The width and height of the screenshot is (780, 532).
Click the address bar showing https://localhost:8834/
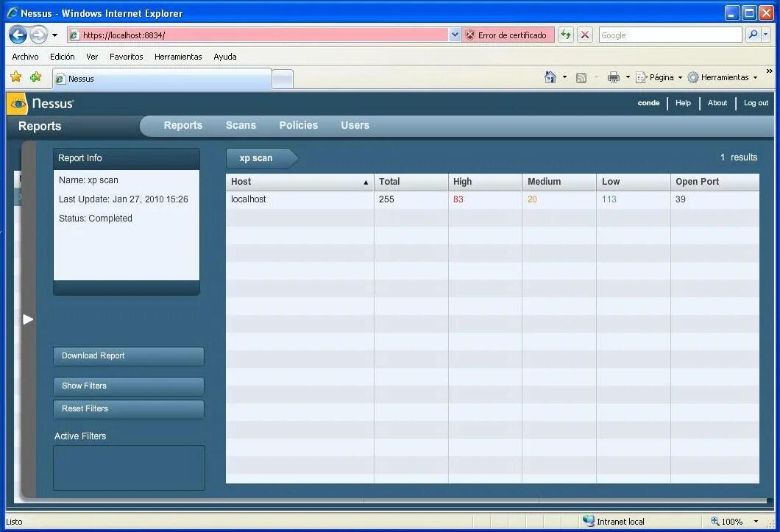258,35
